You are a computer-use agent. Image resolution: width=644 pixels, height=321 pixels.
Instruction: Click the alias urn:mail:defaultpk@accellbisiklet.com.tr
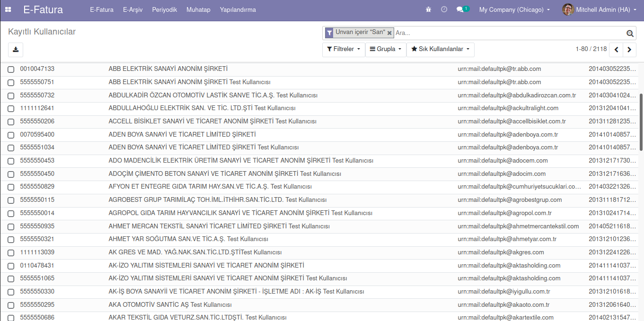tap(512, 121)
